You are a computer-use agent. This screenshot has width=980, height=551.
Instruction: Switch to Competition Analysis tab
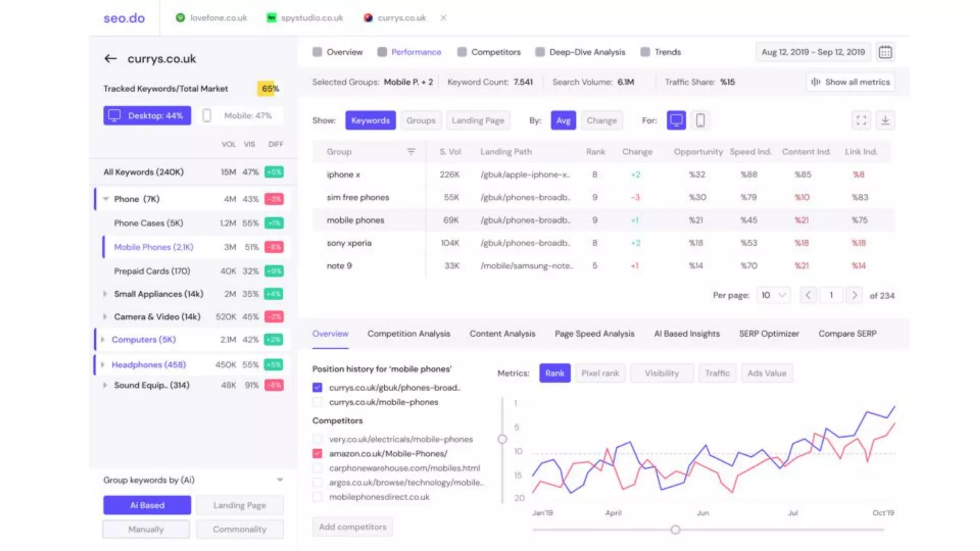[409, 334]
